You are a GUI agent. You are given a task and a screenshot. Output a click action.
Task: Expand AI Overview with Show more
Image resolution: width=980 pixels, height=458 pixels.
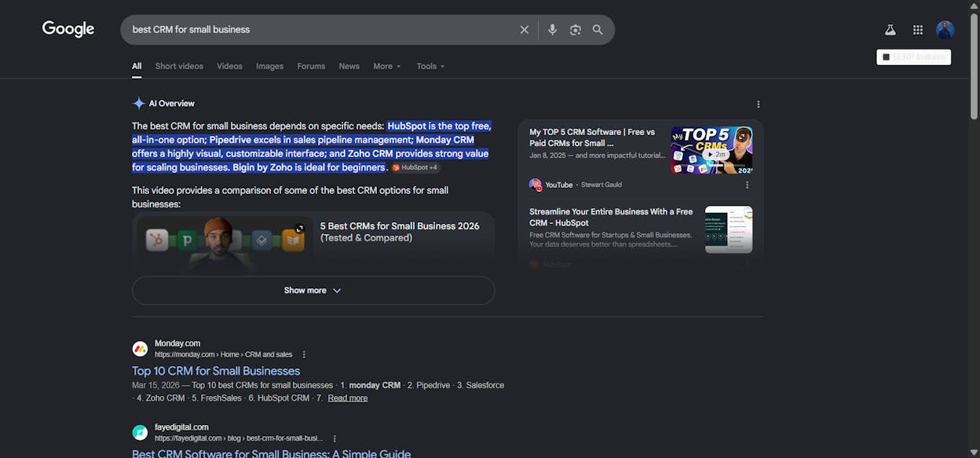tap(313, 291)
